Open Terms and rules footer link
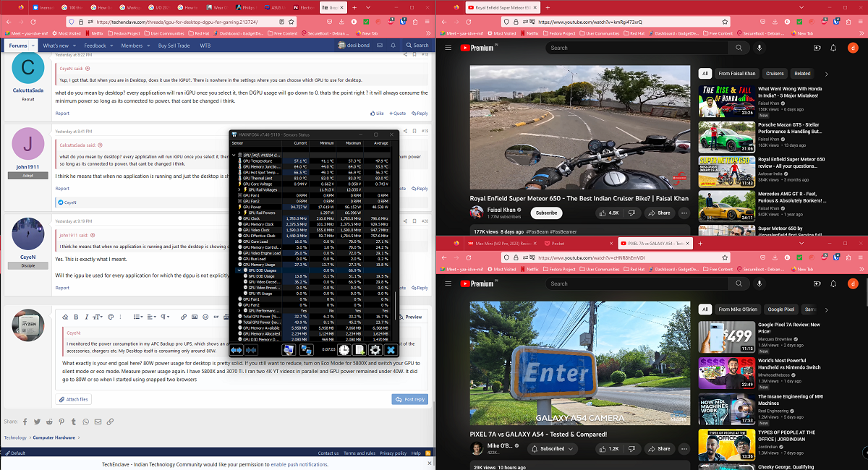This screenshot has height=470, width=868. (x=359, y=453)
